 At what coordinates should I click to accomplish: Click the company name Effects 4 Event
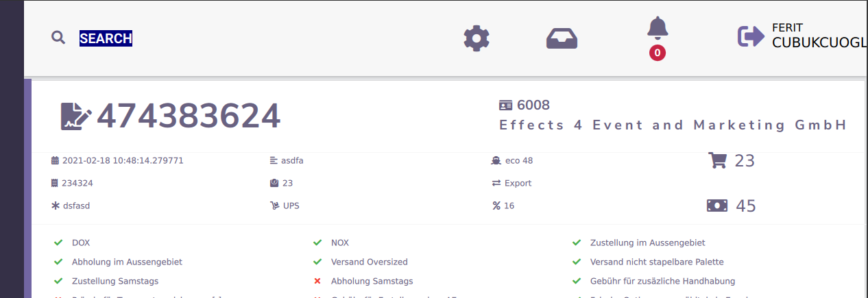tap(673, 125)
